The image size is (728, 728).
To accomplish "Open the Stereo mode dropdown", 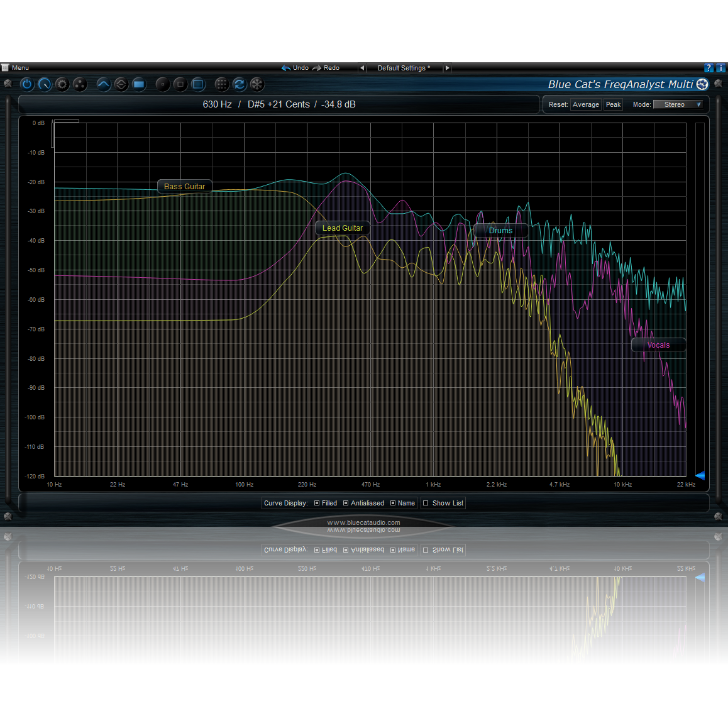I will tap(678, 104).
